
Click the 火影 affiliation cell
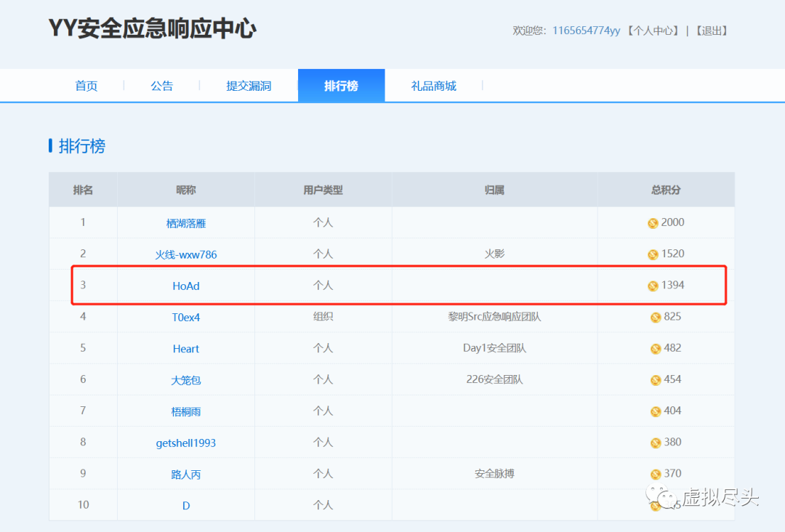click(494, 254)
